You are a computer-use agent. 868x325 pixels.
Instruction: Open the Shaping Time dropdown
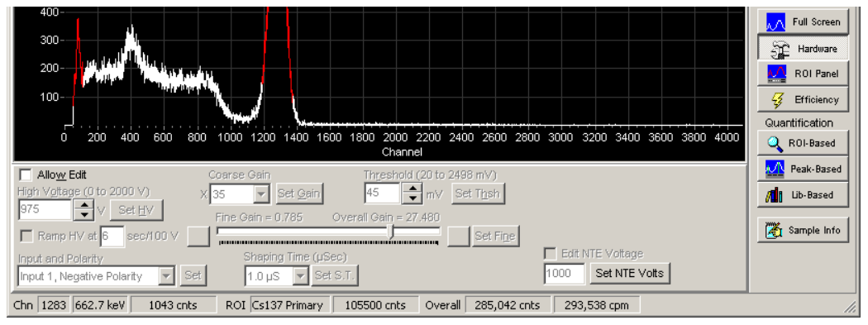tap(300, 275)
